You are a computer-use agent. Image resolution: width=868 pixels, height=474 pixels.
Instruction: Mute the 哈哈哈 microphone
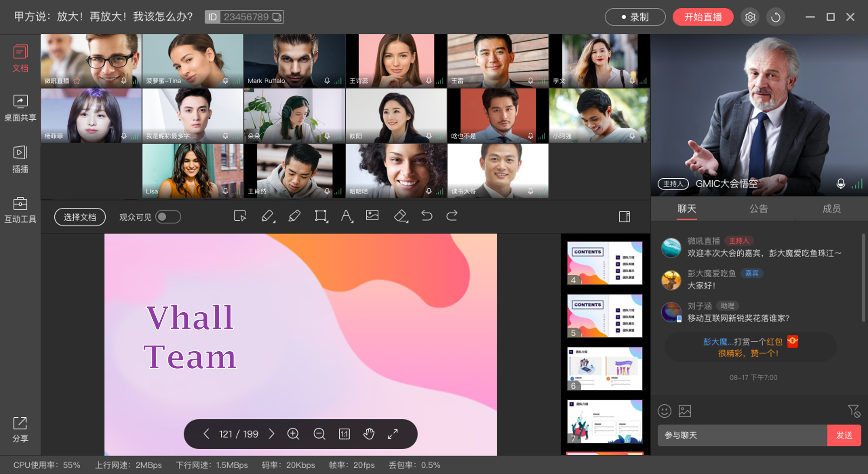pyautogui.click(x=429, y=191)
